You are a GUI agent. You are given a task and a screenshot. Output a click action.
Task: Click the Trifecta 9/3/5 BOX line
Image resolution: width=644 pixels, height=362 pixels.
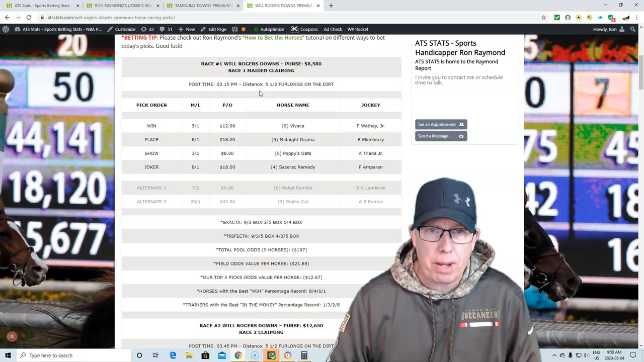click(261, 236)
